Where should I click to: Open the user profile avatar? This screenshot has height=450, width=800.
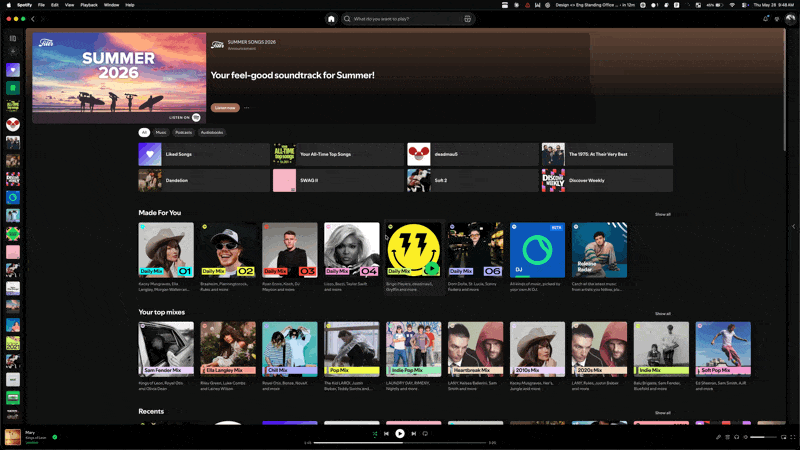point(790,19)
